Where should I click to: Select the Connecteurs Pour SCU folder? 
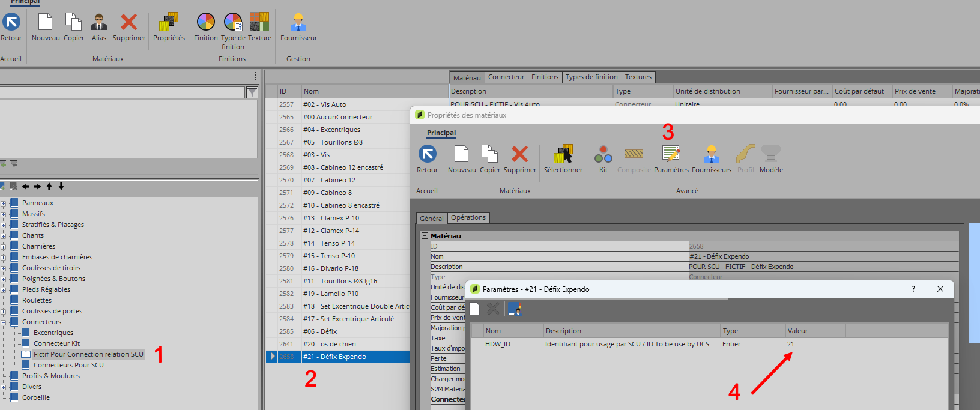coord(68,365)
